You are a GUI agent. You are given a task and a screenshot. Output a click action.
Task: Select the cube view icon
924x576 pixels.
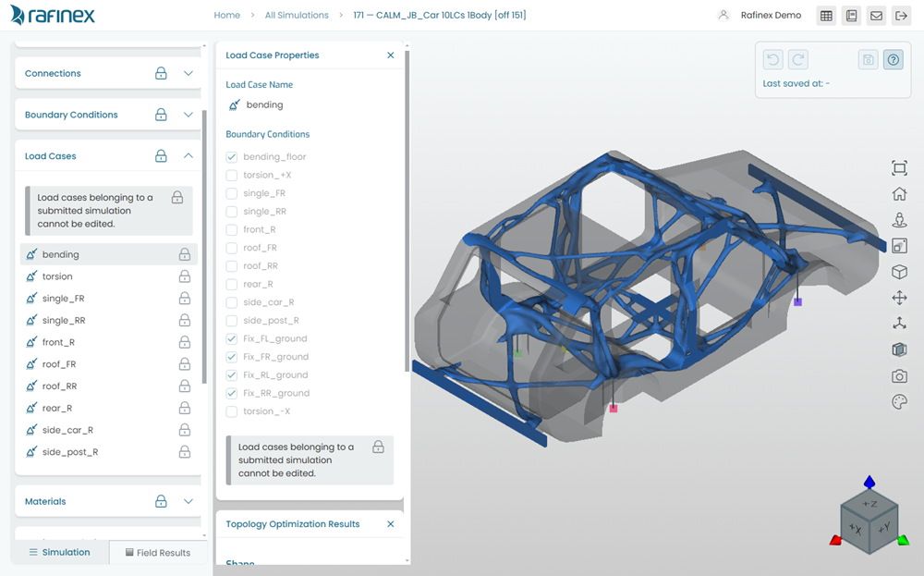pyautogui.click(x=899, y=272)
